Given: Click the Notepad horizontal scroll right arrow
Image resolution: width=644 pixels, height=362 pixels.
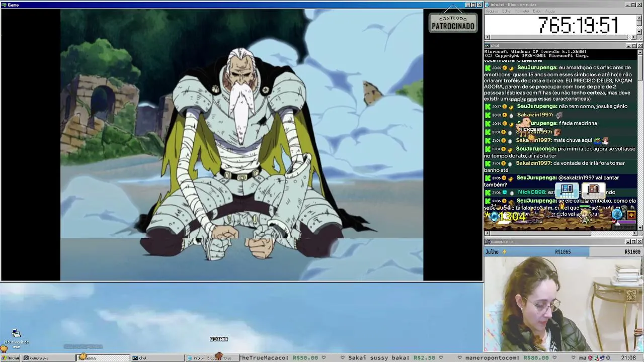Looking at the screenshot, I should 634,37.
